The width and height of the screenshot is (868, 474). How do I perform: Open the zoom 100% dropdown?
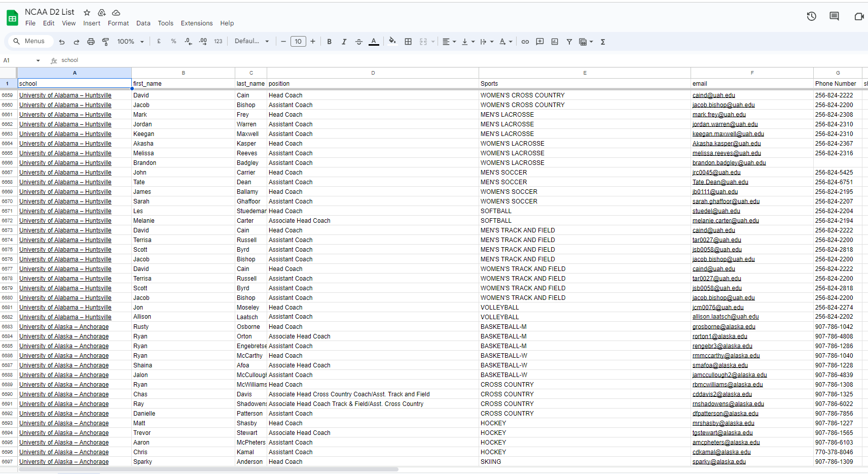[131, 42]
